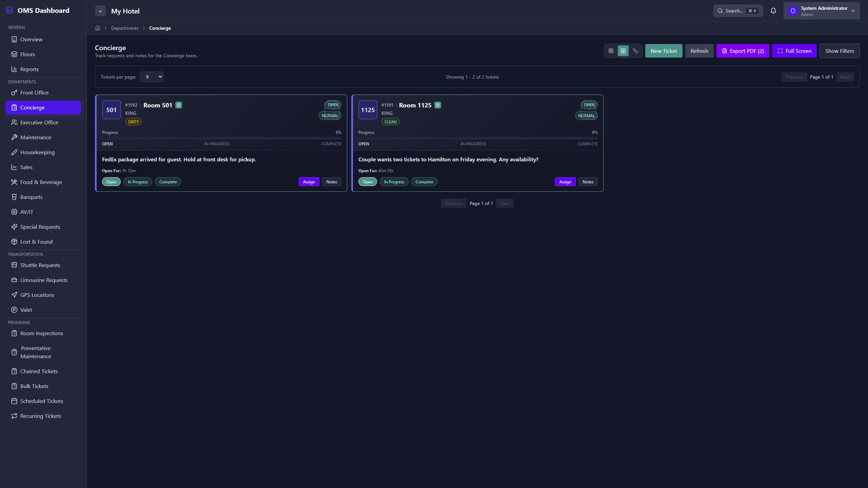Click Show Filters to expand filters

839,51
